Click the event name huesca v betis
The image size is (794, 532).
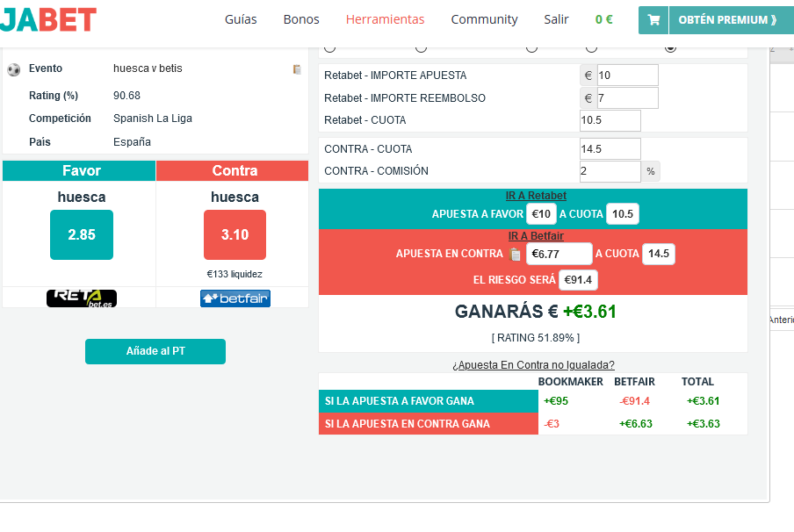tap(148, 68)
